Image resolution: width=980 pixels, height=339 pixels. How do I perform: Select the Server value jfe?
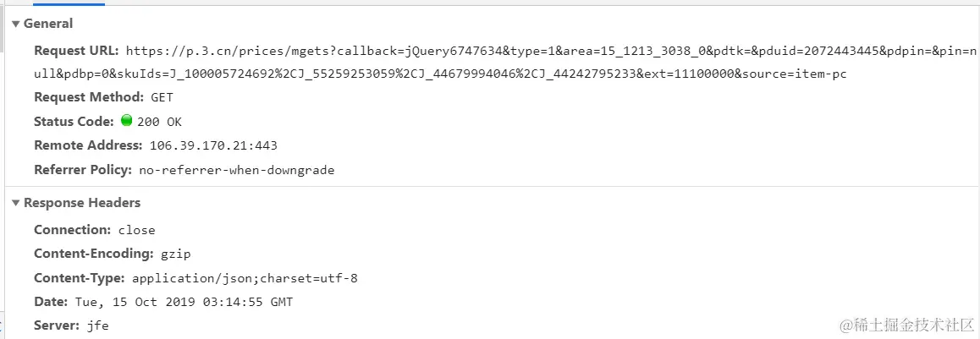click(x=96, y=325)
